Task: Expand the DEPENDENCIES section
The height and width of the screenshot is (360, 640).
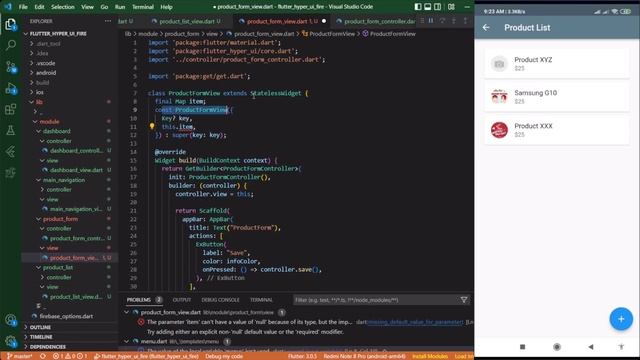Action: pos(47,347)
